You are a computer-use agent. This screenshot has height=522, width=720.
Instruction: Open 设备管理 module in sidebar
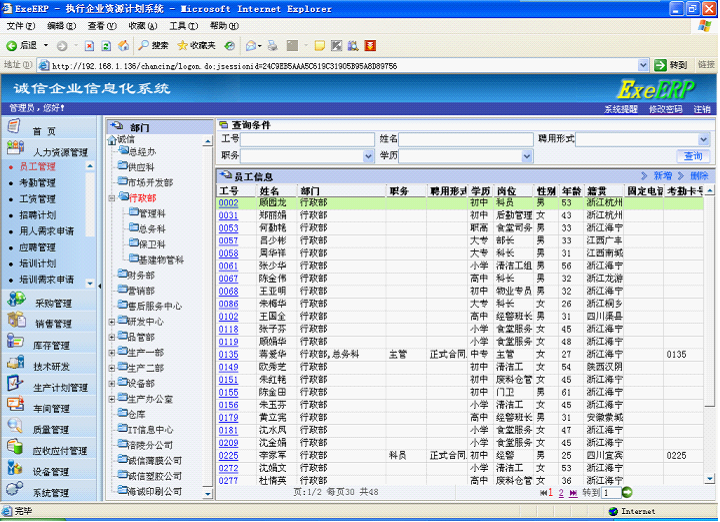tap(51, 472)
